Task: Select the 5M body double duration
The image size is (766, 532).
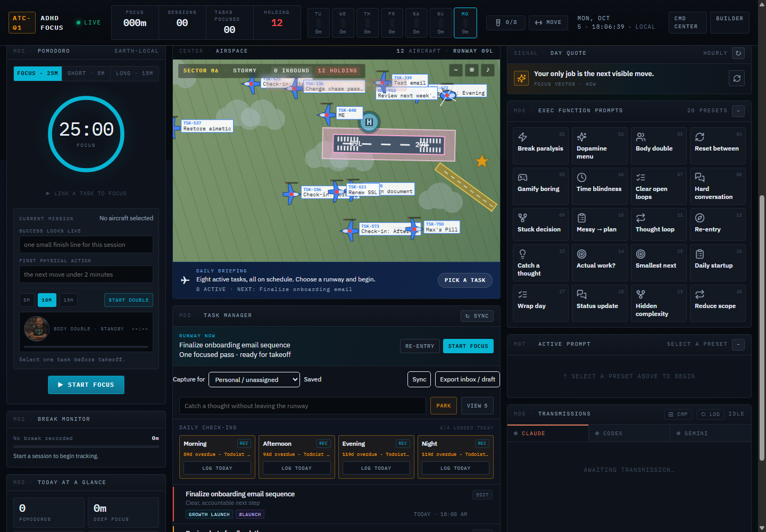Action: [x=27, y=300]
